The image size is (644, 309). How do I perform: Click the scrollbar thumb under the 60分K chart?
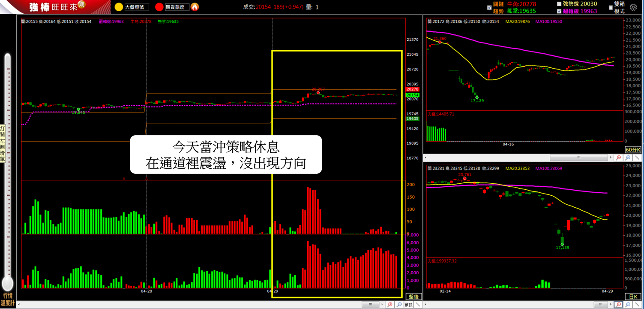579,158
